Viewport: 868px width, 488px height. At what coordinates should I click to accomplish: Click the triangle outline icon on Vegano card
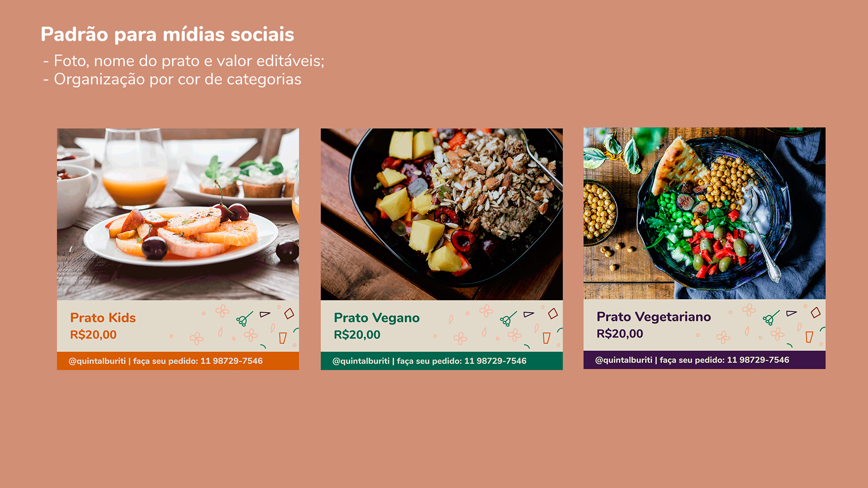point(528,314)
